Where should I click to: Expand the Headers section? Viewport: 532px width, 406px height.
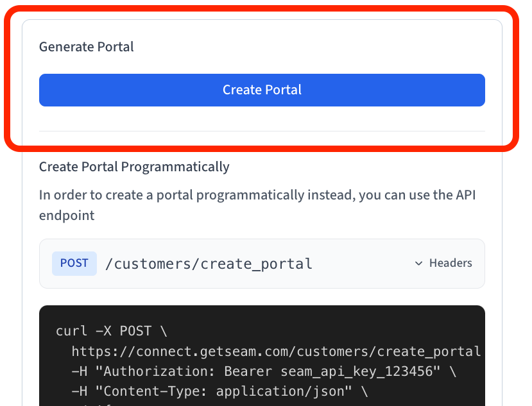pos(450,263)
